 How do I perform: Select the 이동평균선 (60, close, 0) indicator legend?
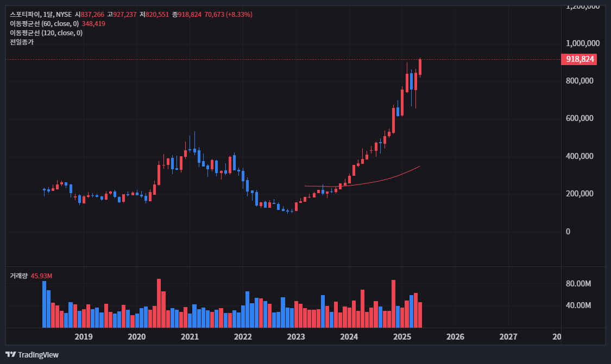(45, 24)
